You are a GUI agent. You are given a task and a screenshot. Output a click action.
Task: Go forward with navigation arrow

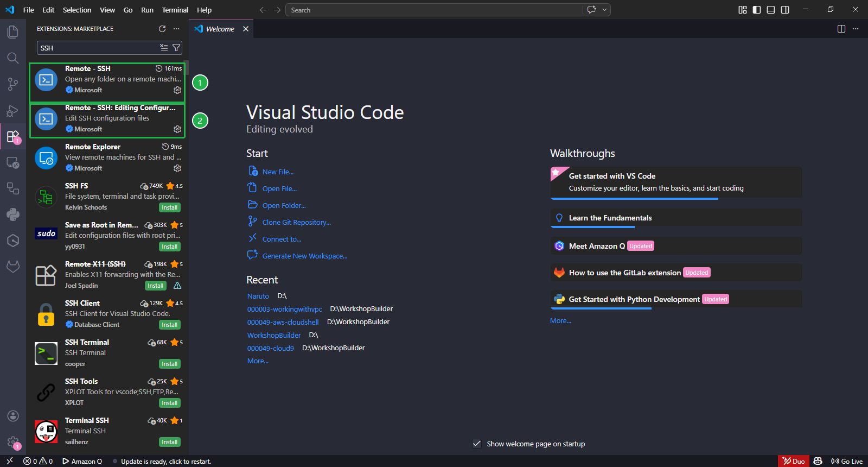click(277, 10)
